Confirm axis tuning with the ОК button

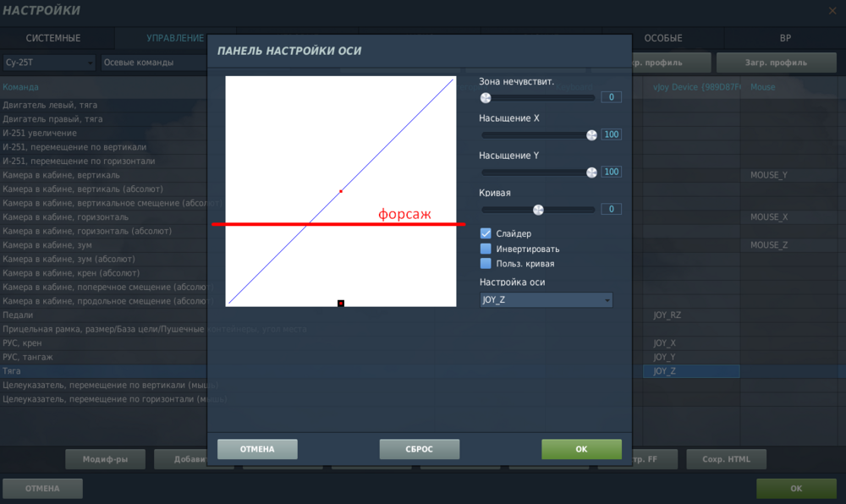(581, 449)
